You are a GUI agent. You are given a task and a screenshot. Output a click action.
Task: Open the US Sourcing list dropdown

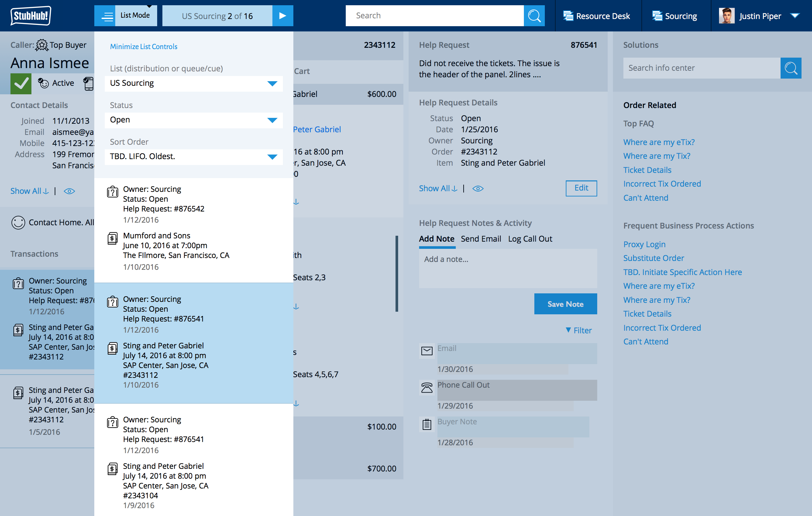[x=194, y=83]
